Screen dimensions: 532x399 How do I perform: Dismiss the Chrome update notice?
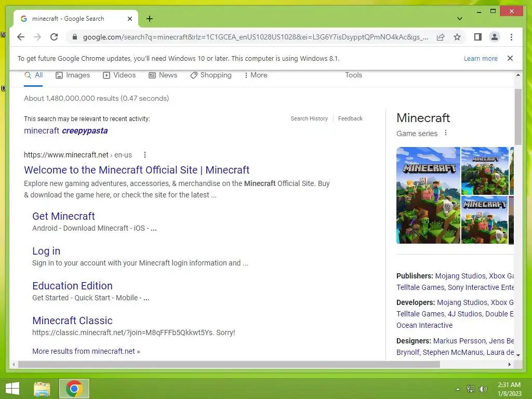[510, 58]
